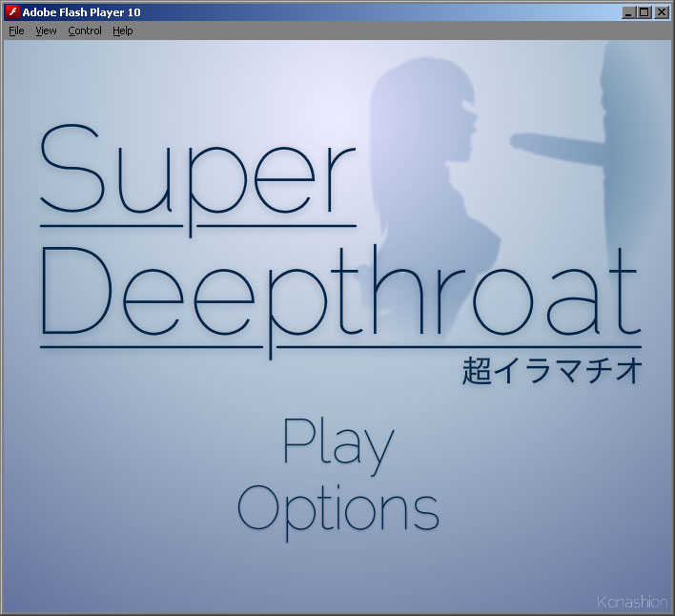Open the File menu
The image size is (675, 616).
[16, 31]
